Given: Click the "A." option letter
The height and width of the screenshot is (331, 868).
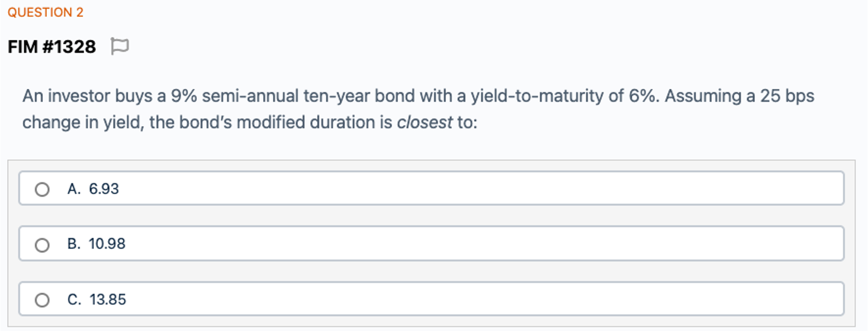Looking at the screenshot, I should [x=74, y=189].
